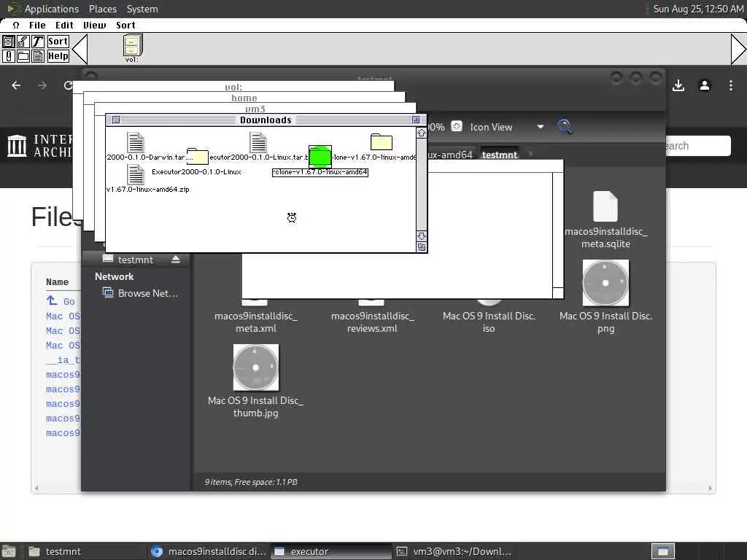The height and width of the screenshot is (560, 747).
Task: Switch to executor in the taskbar
Action: pyautogui.click(x=331, y=551)
